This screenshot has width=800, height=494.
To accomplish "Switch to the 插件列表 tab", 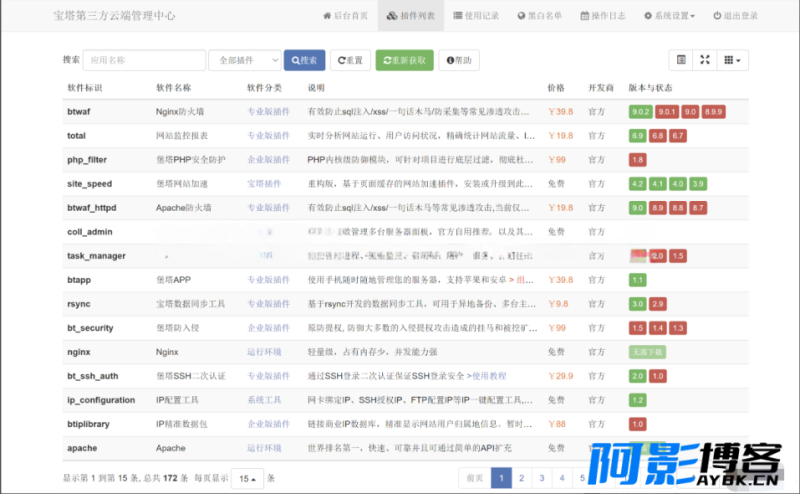I will tap(411, 16).
